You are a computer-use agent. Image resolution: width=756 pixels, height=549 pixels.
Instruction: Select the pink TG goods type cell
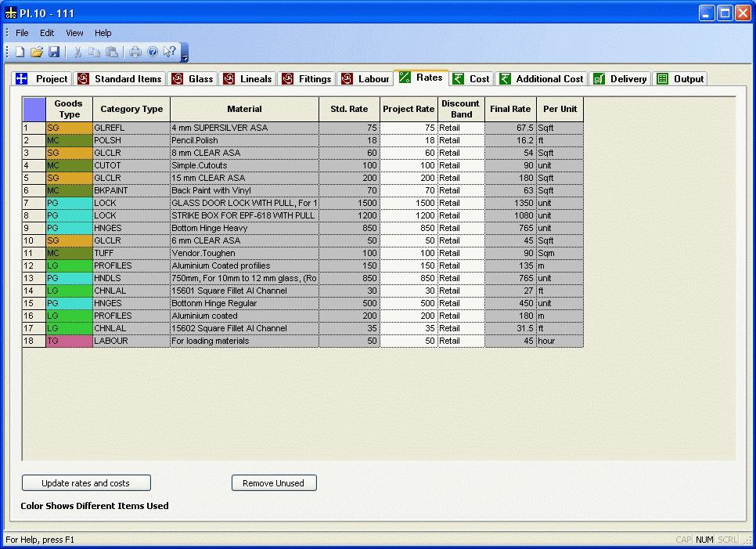(69, 341)
